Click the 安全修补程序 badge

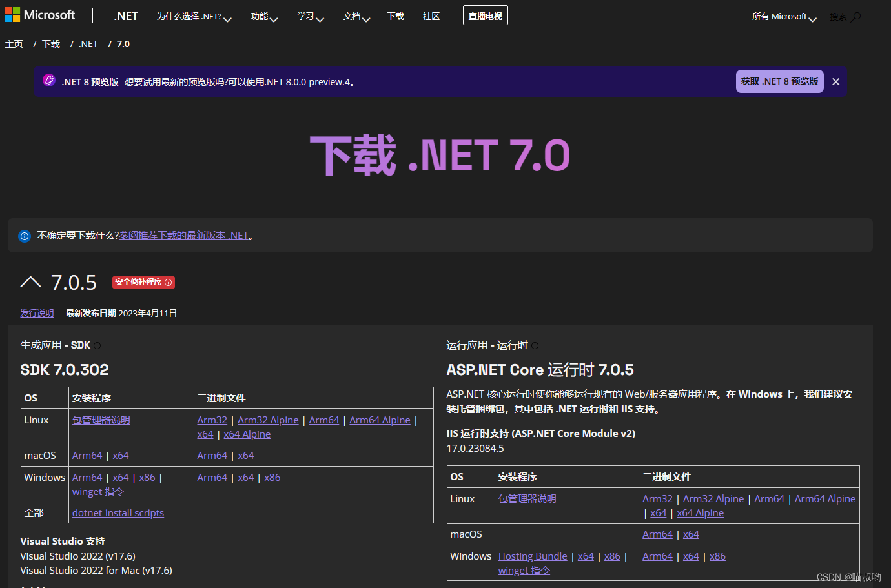[143, 282]
